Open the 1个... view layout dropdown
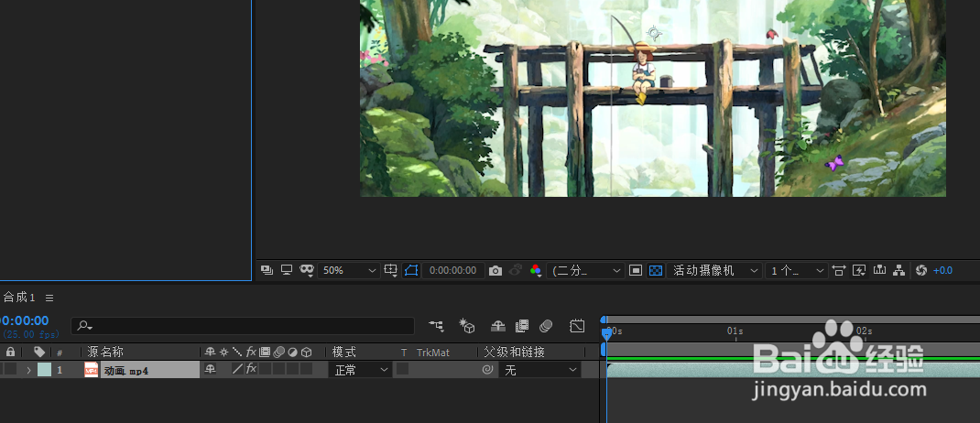 (x=797, y=270)
